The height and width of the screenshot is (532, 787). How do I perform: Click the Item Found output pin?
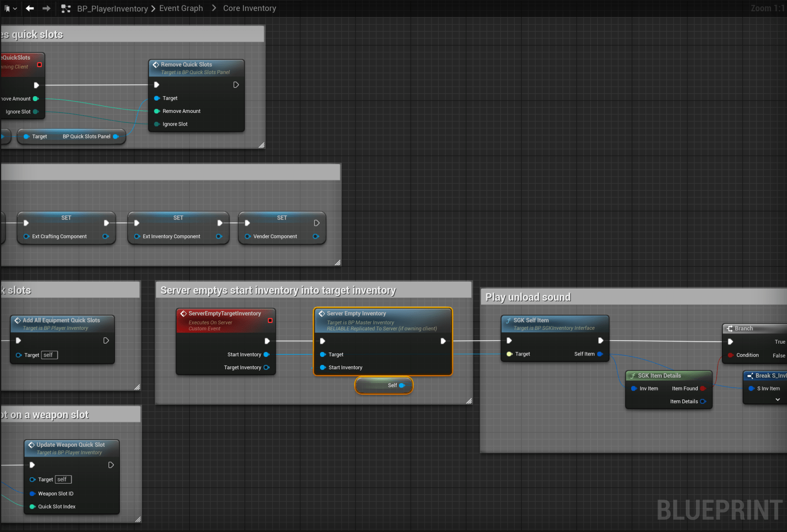[x=703, y=389]
